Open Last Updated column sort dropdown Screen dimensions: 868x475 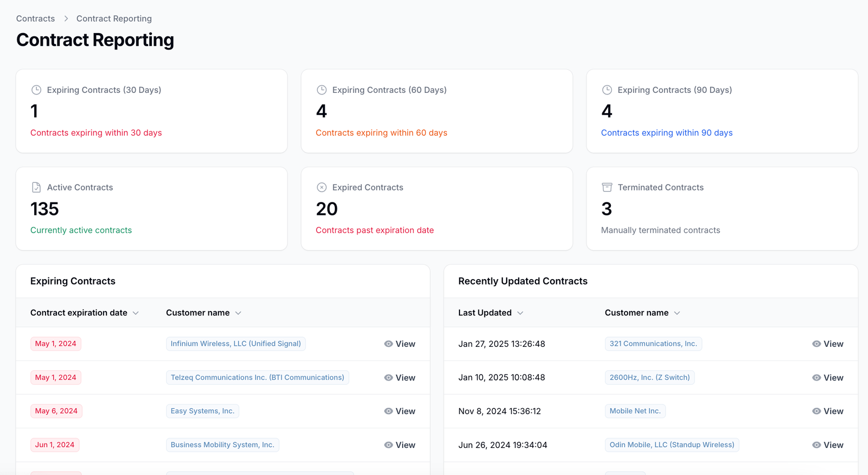pyautogui.click(x=520, y=313)
